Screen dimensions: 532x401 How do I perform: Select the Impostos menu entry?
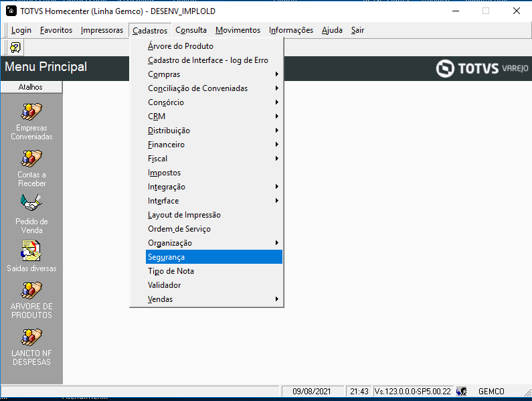pyautogui.click(x=214, y=173)
